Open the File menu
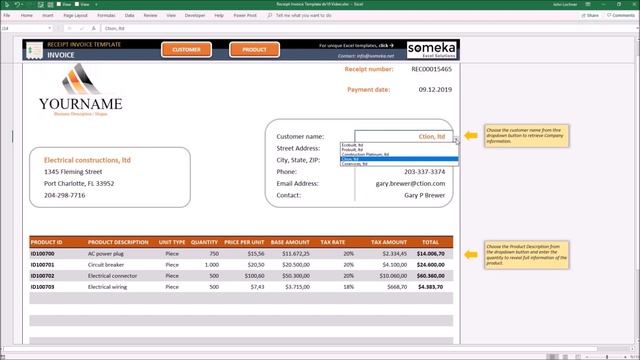The width and height of the screenshot is (640, 360). [7, 15]
